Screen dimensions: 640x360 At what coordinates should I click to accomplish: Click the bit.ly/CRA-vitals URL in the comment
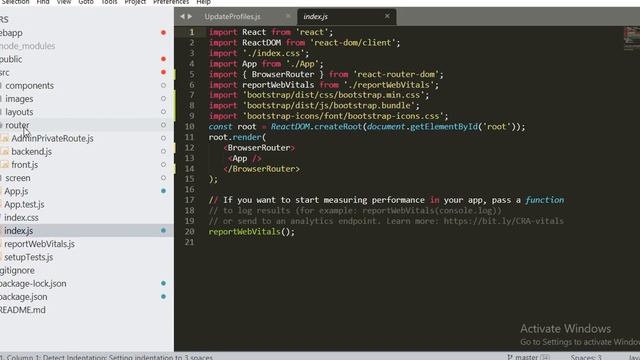tap(504, 221)
